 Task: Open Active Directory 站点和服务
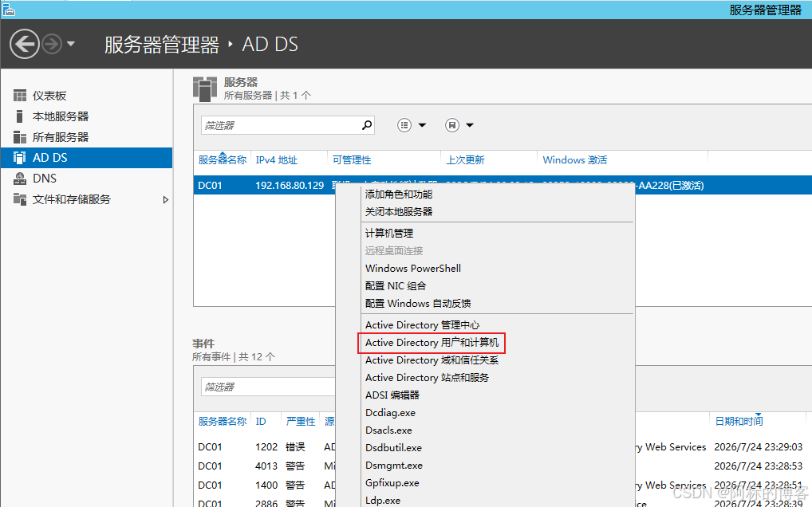427,378
